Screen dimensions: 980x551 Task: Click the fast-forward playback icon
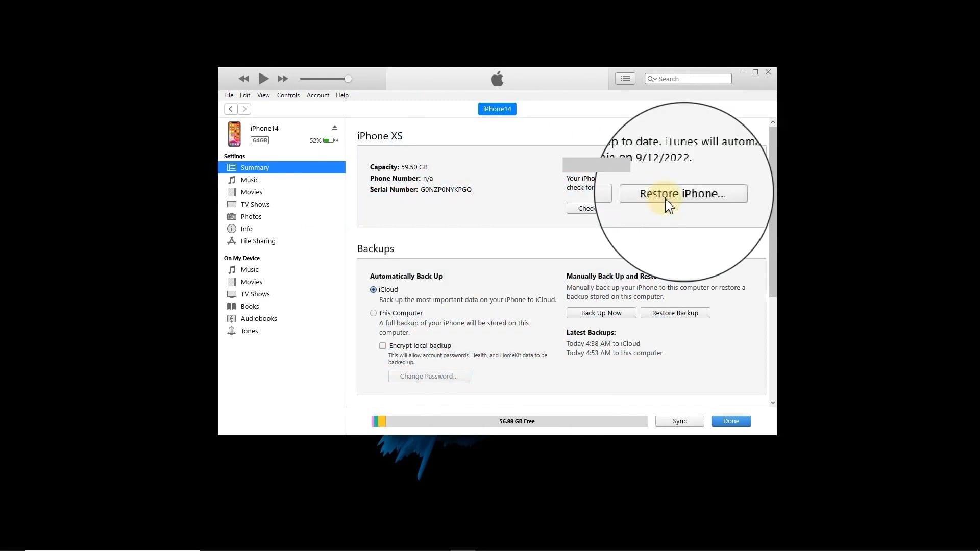283,79
